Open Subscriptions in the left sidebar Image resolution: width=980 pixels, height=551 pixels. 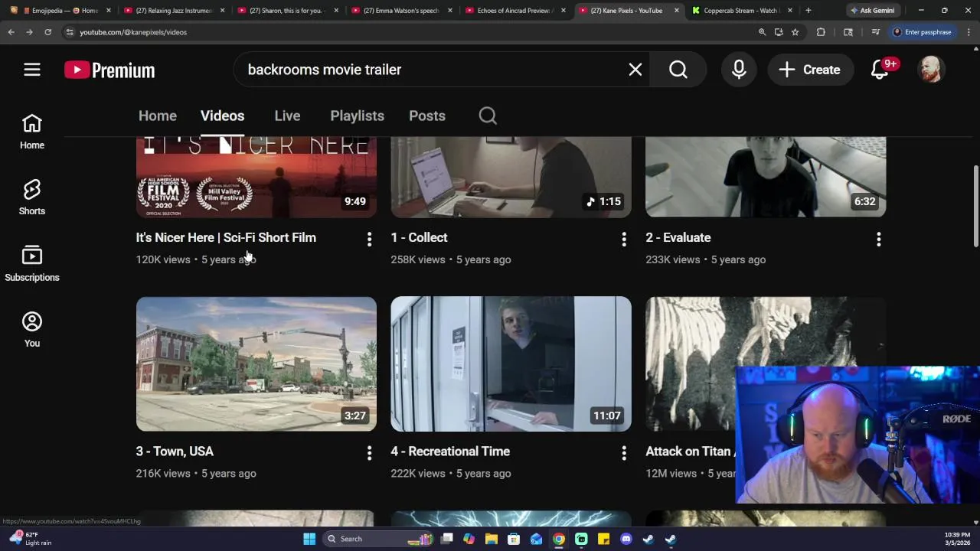[x=32, y=264]
